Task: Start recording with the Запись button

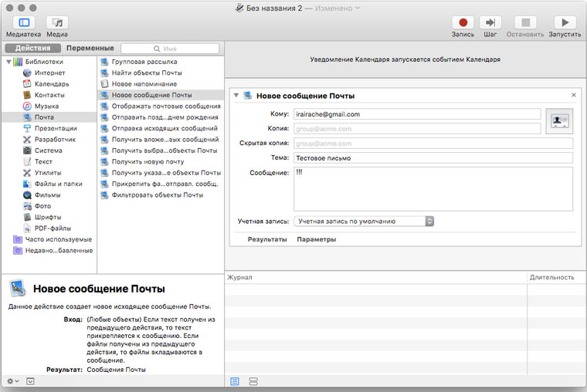Action: tap(463, 22)
